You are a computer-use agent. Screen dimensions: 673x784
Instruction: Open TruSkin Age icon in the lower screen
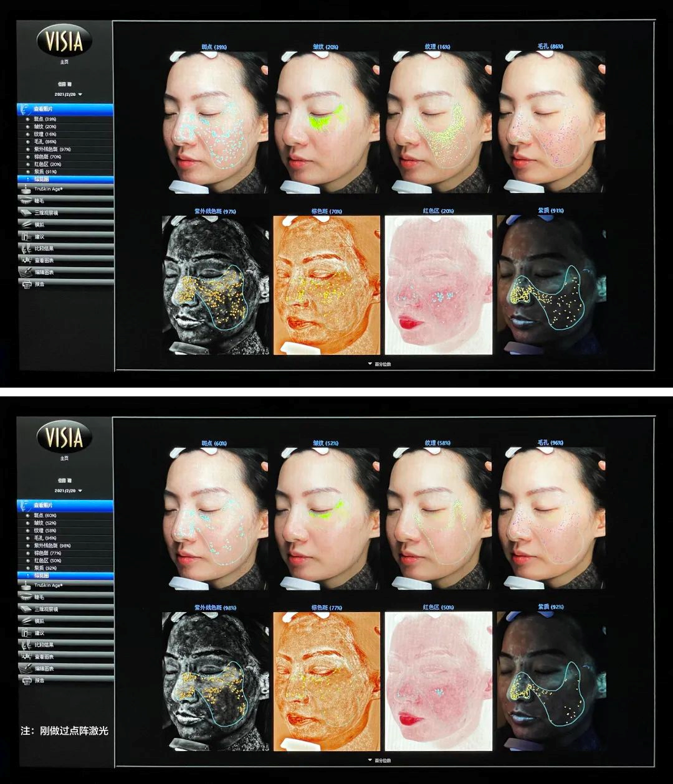coord(26,585)
